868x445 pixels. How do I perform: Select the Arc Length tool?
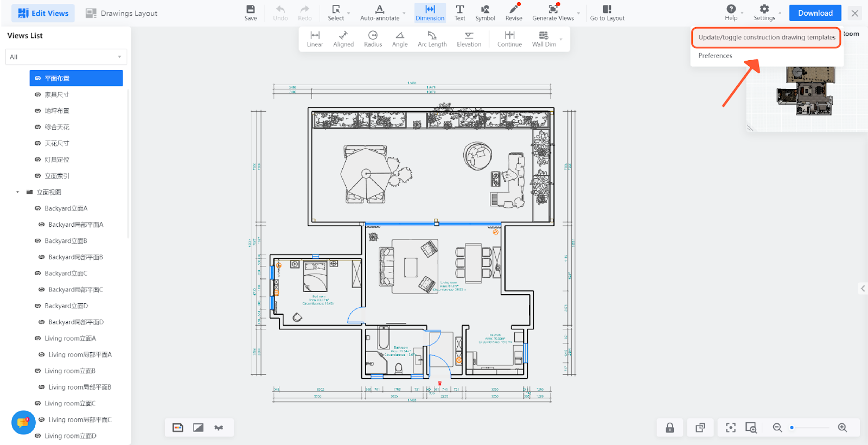432,39
